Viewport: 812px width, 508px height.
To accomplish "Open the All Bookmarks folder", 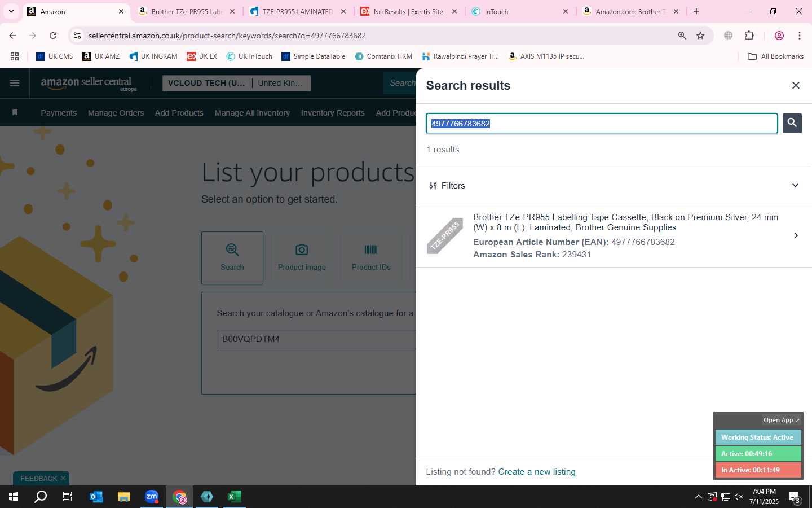I will tap(775, 56).
